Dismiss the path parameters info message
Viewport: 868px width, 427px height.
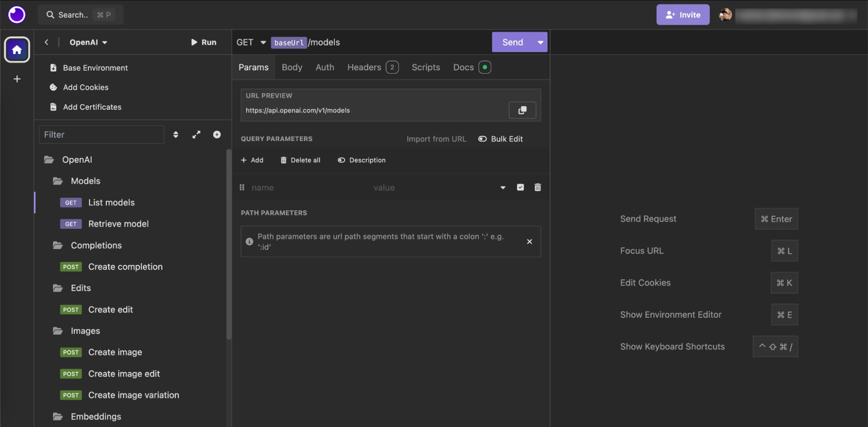tap(529, 242)
